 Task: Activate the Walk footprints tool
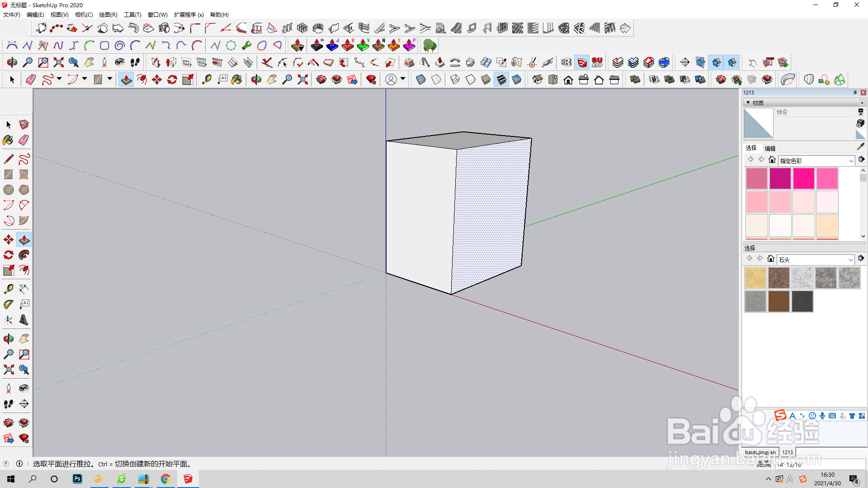point(8,404)
